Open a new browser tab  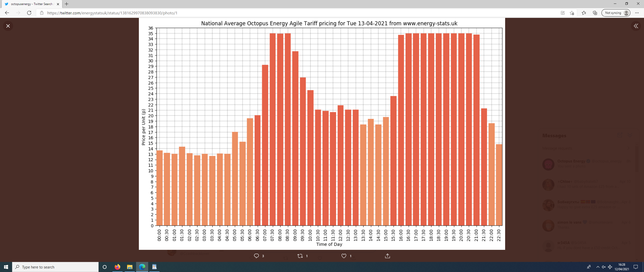pos(67,4)
